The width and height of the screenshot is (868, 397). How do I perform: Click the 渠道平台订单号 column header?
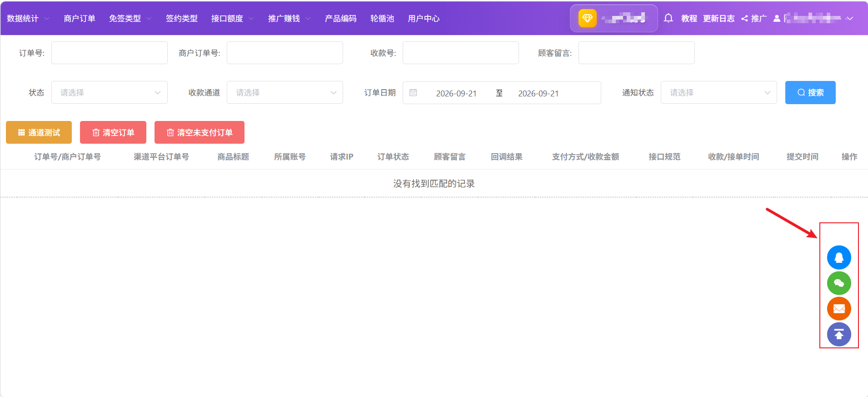161,156
